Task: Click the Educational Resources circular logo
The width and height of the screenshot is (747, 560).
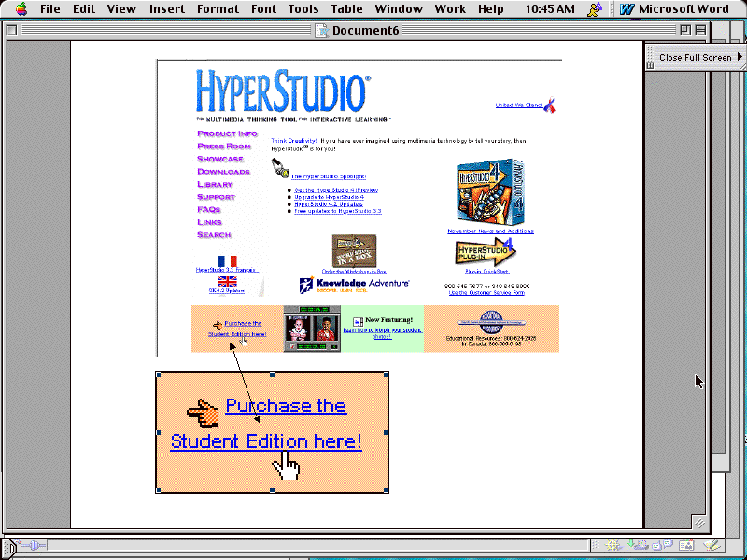Action: [x=491, y=322]
